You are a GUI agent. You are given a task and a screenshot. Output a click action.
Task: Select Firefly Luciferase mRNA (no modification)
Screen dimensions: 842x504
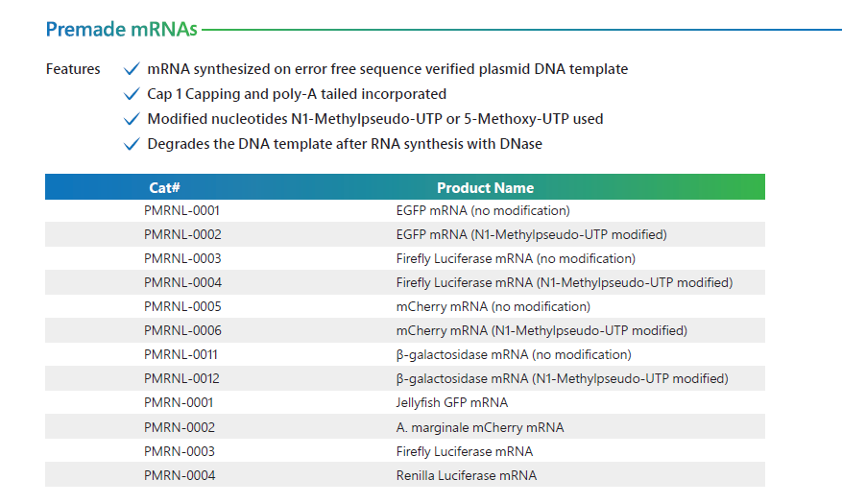516,258
